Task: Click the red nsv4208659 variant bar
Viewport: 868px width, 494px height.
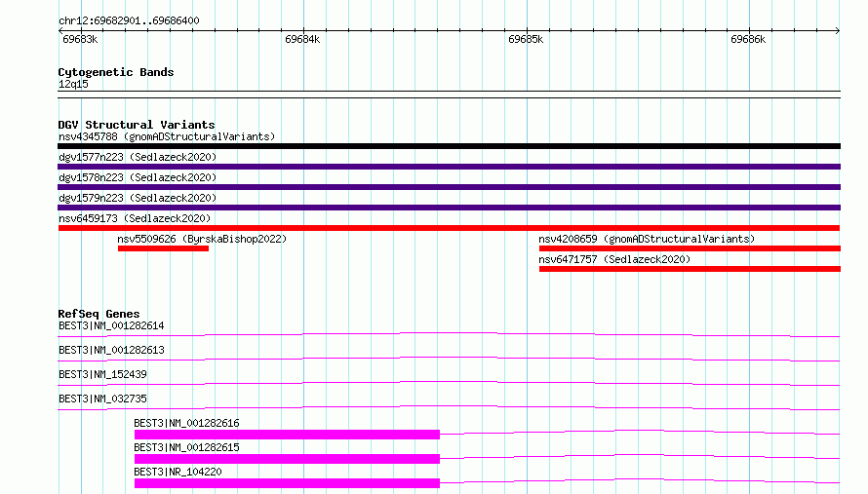Action: point(690,248)
